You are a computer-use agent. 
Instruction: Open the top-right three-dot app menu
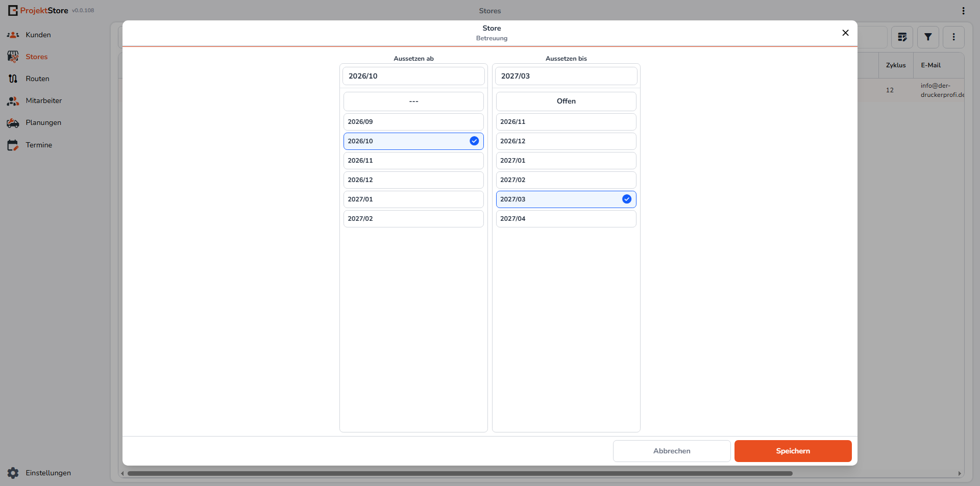(x=963, y=11)
